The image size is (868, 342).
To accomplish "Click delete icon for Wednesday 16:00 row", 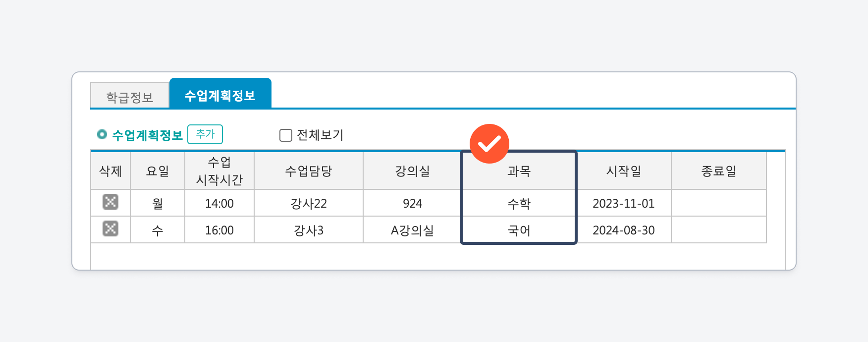I will coord(110,229).
